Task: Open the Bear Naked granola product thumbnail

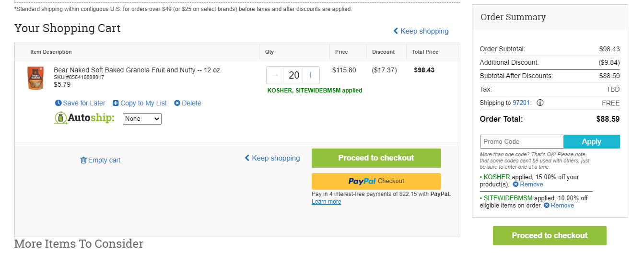Action: click(35, 78)
